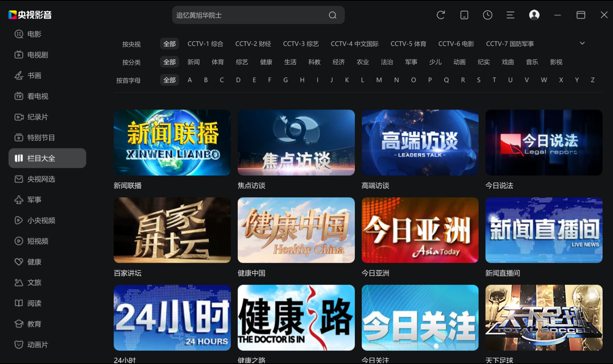Filter by CCTV-2 财经 channel
Image resolution: width=613 pixels, height=364 pixels.
(x=253, y=44)
